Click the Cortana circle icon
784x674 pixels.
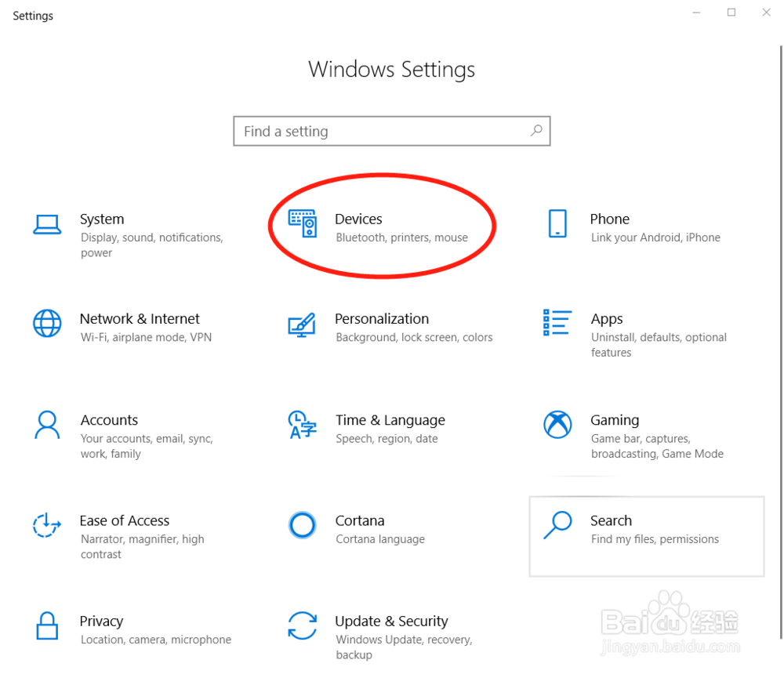302,526
